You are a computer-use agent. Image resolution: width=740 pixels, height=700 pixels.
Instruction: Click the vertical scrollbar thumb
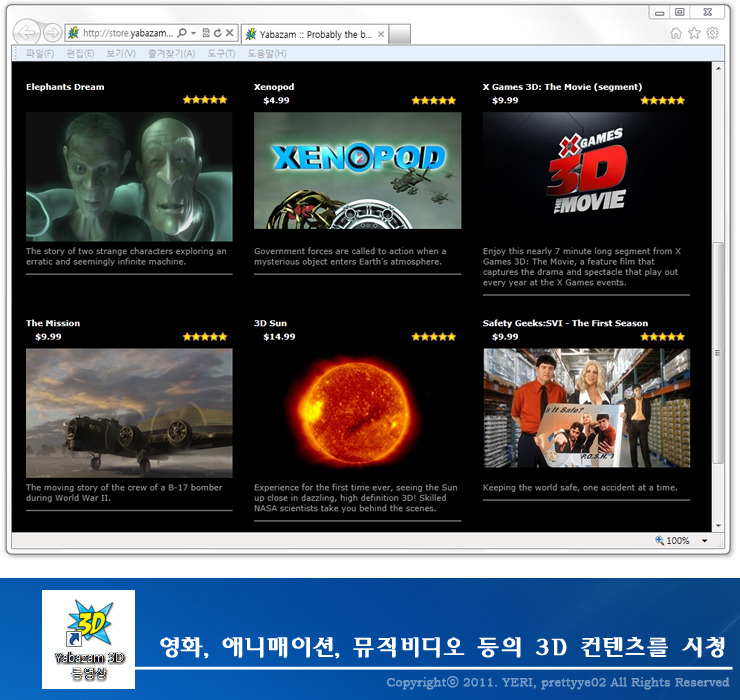point(718,353)
